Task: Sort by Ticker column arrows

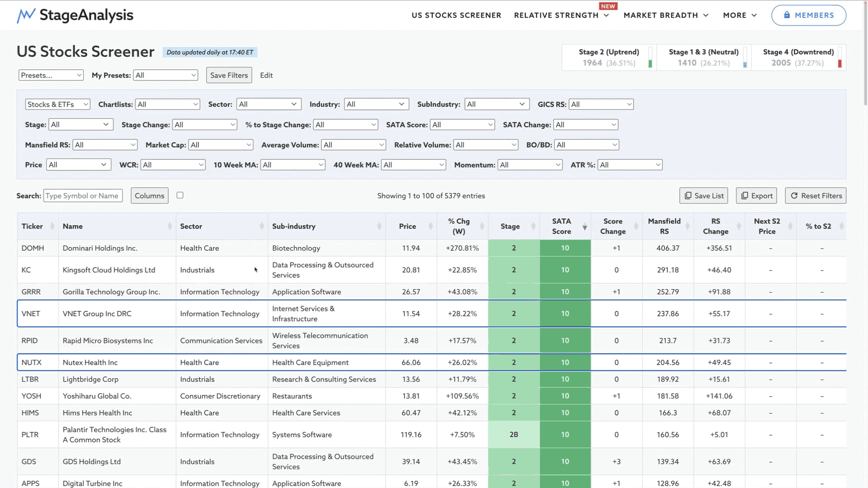Action: click(52, 226)
